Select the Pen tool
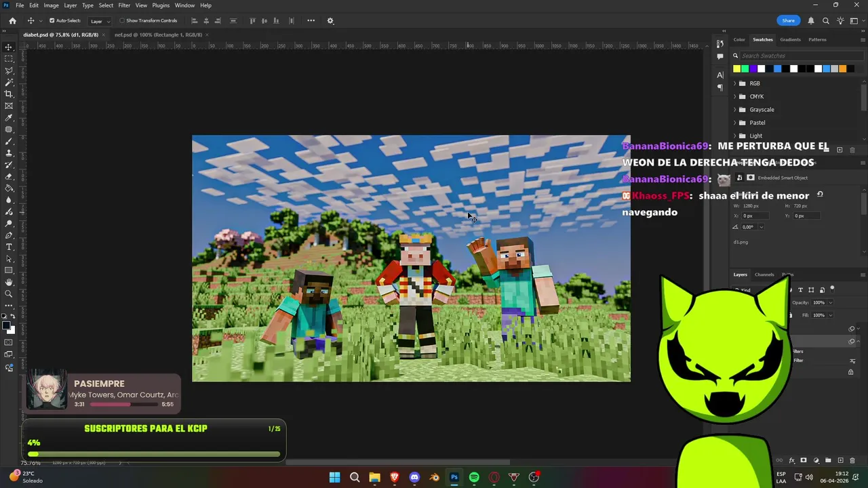Viewport: 868px width, 488px height. coord(9,235)
